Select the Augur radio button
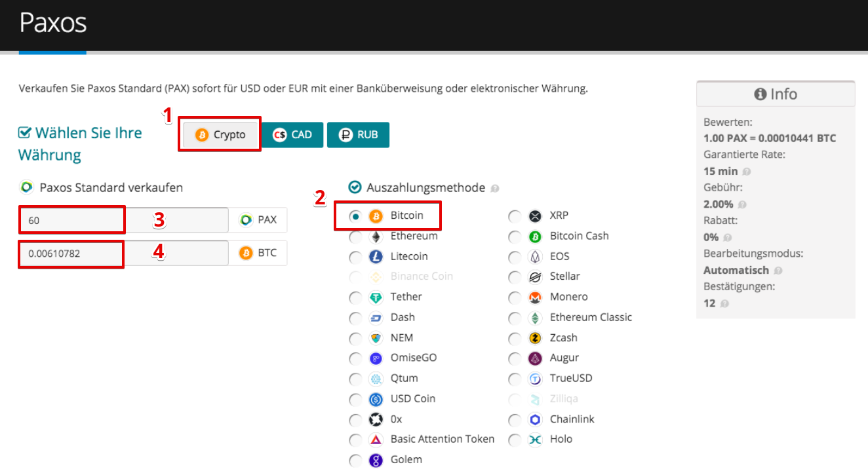 click(515, 358)
